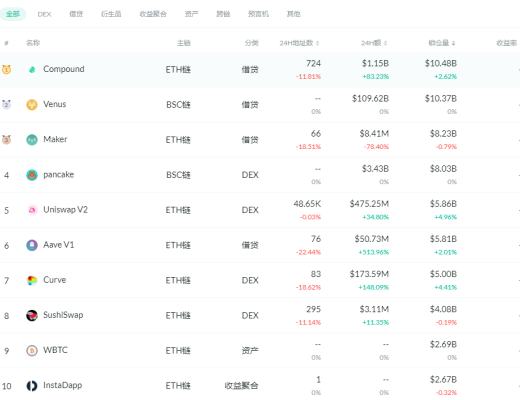The image size is (520, 400).
Task: Click SushiSwap's $4.08B locked value
Action: pos(443,309)
